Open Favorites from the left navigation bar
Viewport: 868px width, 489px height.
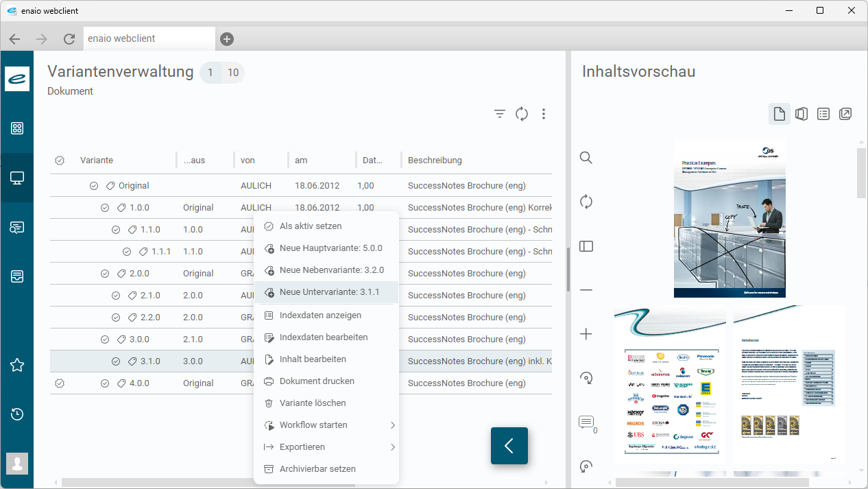tap(16, 365)
